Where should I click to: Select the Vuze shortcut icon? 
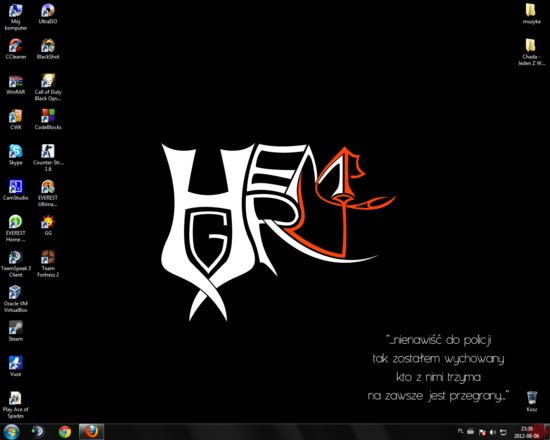[15, 366]
